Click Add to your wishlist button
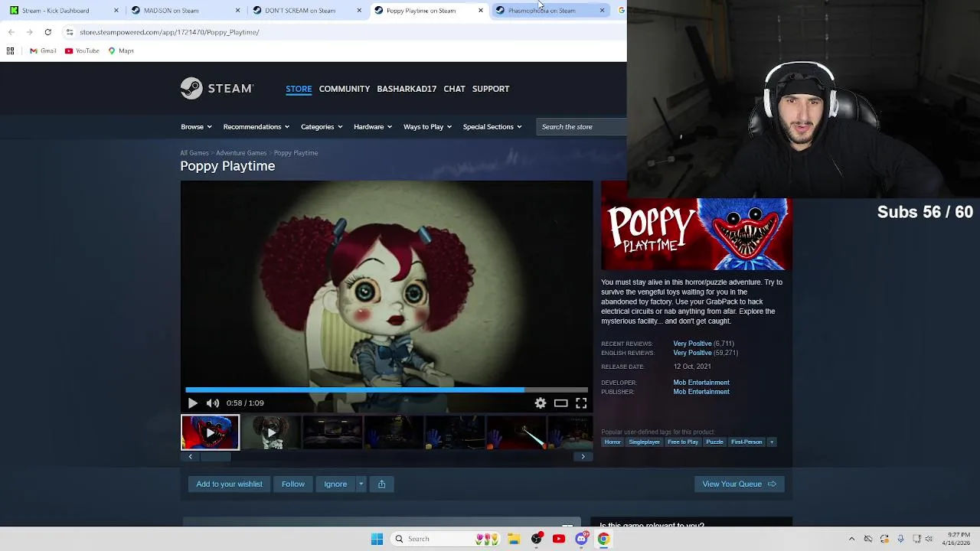The height and width of the screenshot is (551, 980). coord(229,484)
